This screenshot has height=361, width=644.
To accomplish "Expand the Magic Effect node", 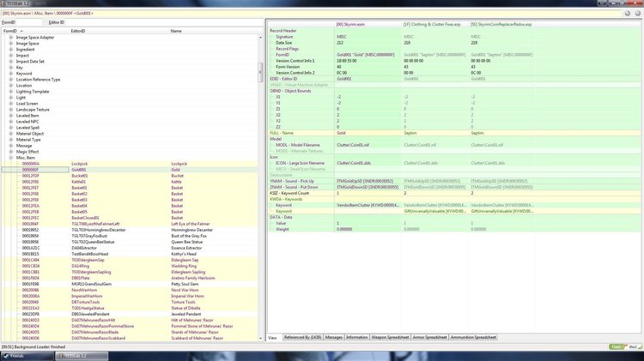I will pyautogui.click(x=11, y=152).
